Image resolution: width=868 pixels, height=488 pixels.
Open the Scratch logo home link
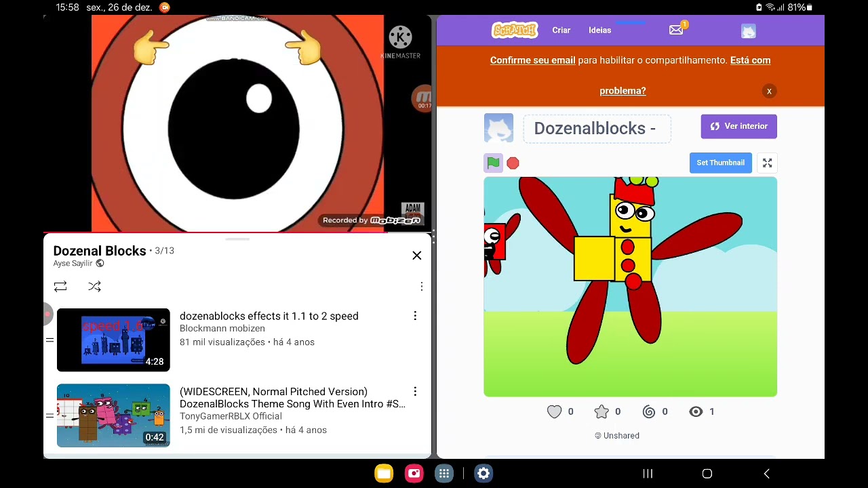tap(515, 30)
